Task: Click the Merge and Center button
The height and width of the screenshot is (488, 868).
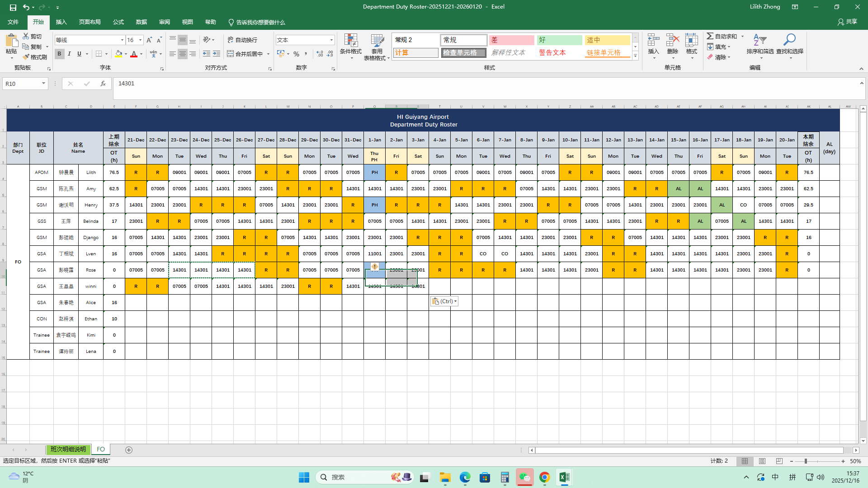Action: [x=245, y=54]
